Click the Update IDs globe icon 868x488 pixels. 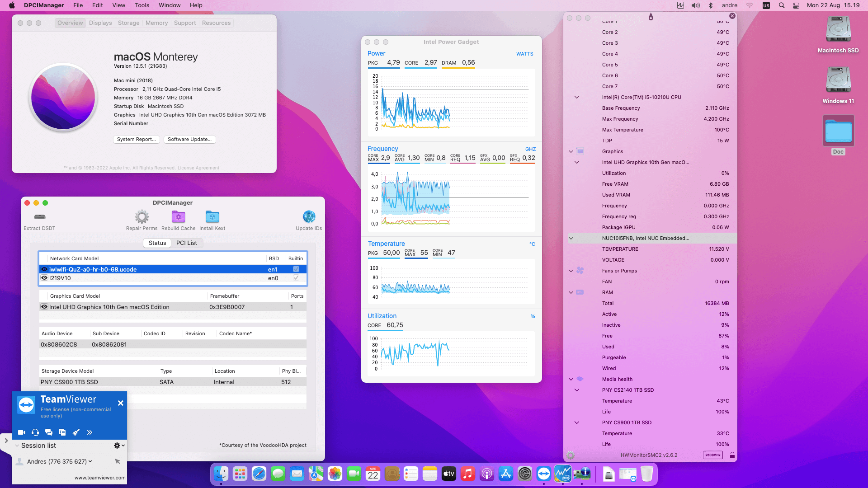(x=309, y=217)
